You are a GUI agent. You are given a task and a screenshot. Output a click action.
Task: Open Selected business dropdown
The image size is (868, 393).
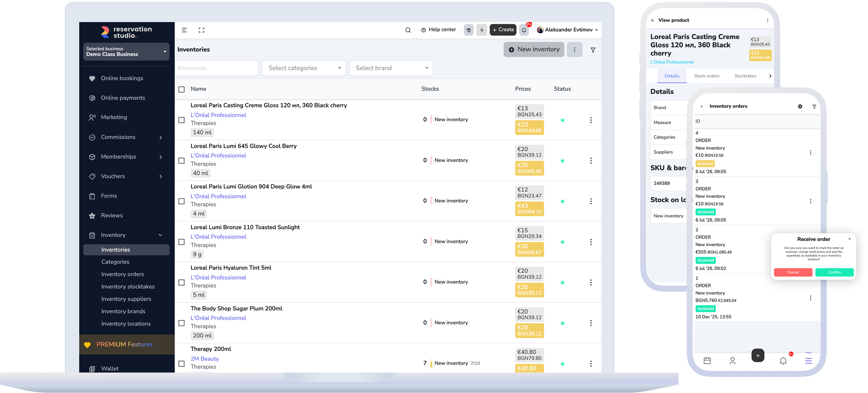tap(126, 52)
